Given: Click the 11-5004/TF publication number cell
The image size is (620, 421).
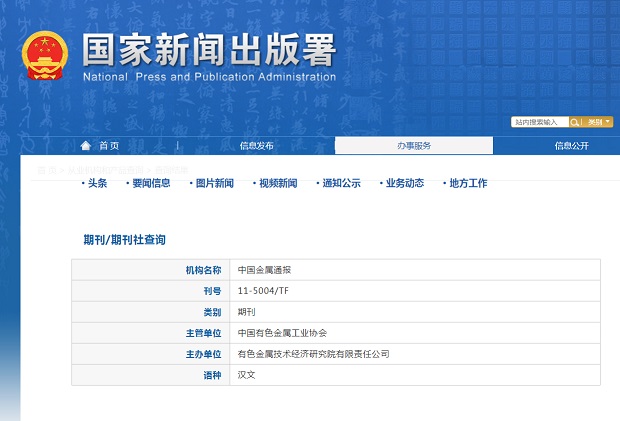Looking at the screenshot, I should pyautogui.click(x=262, y=291).
